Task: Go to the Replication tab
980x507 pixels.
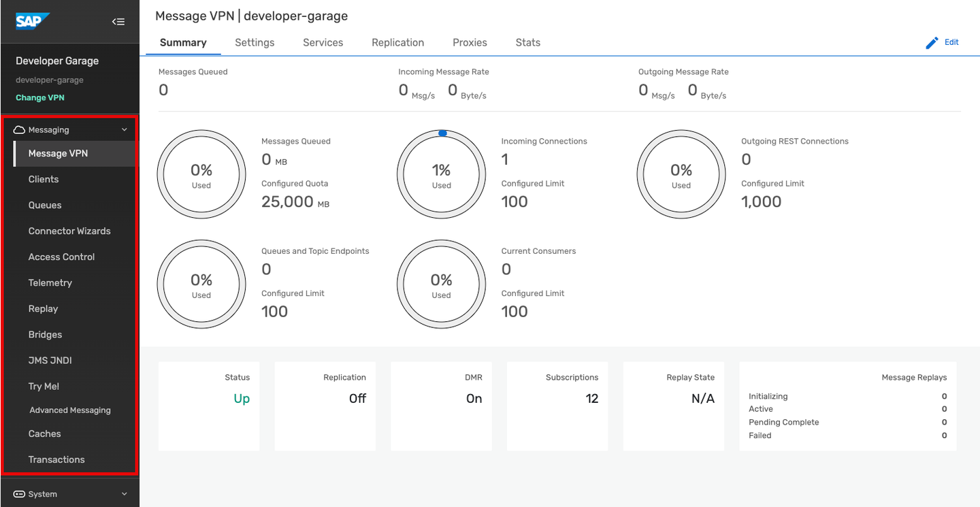Action: [x=398, y=42]
